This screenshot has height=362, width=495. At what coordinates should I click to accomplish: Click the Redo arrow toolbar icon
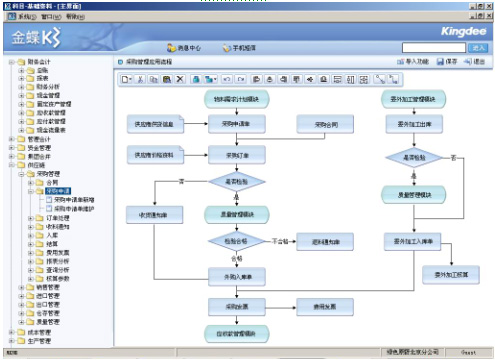(x=240, y=79)
